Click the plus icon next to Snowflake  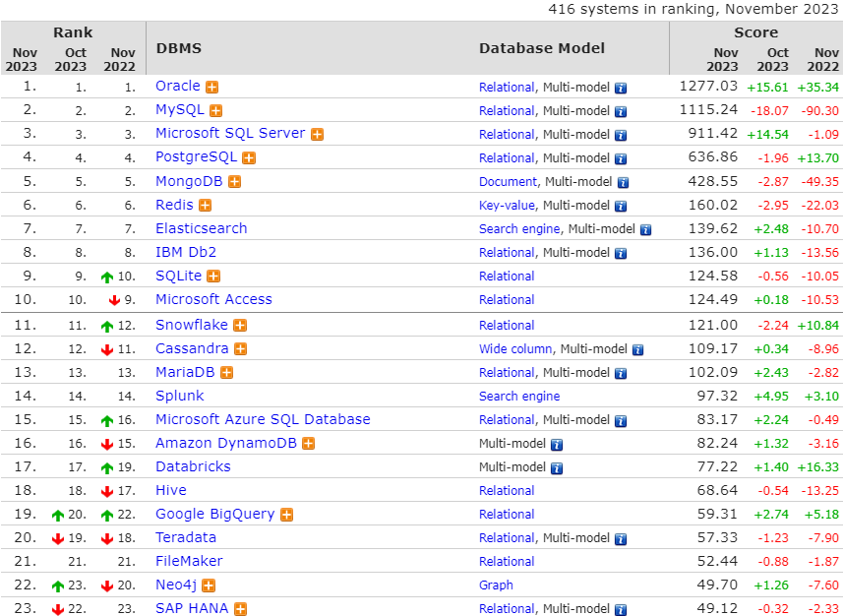click(x=240, y=326)
